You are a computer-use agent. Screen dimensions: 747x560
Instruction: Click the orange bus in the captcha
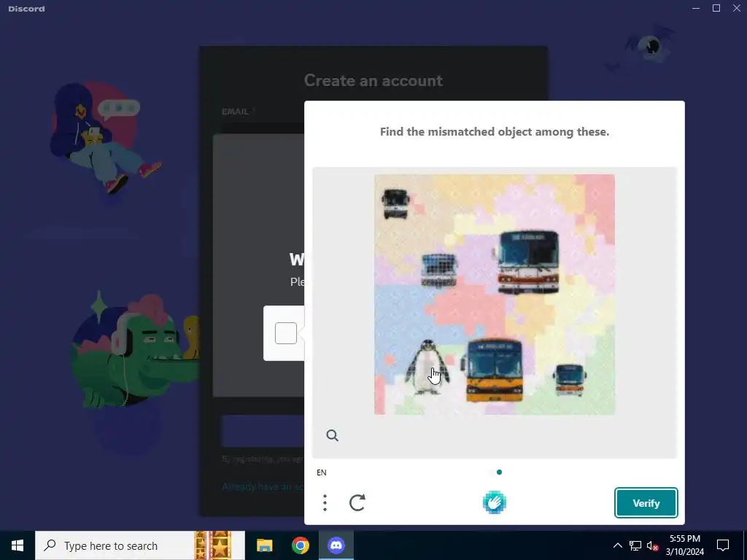(494, 370)
